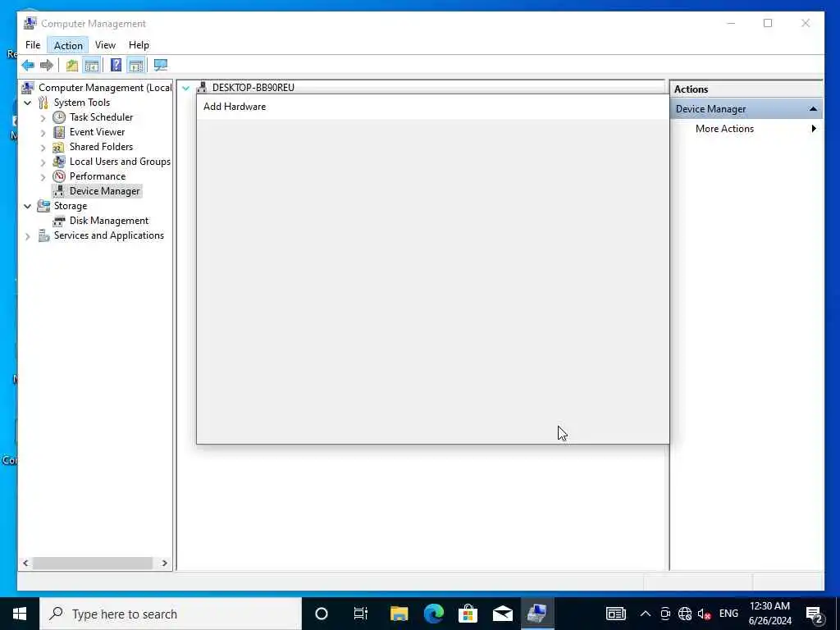Open the More Actions submenu arrow
Screen dimensions: 840x630
(814, 129)
